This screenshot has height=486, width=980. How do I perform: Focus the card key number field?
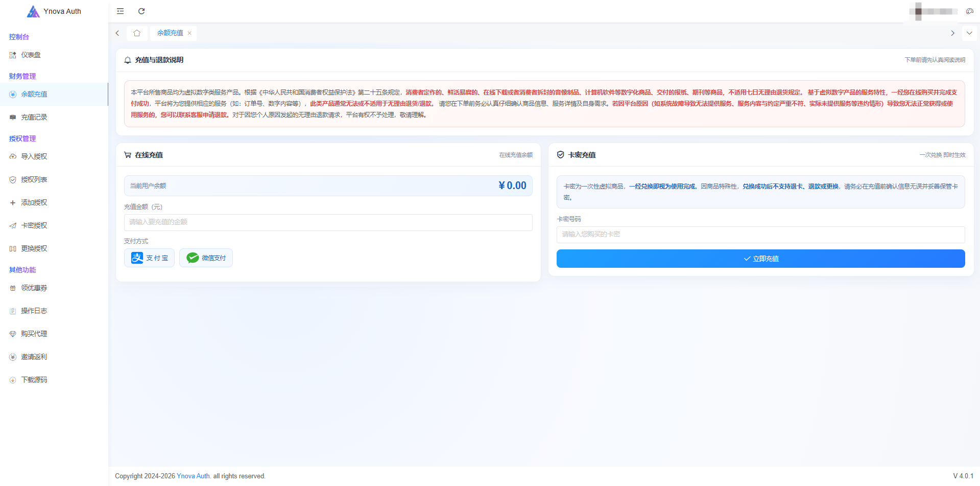pyautogui.click(x=760, y=235)
